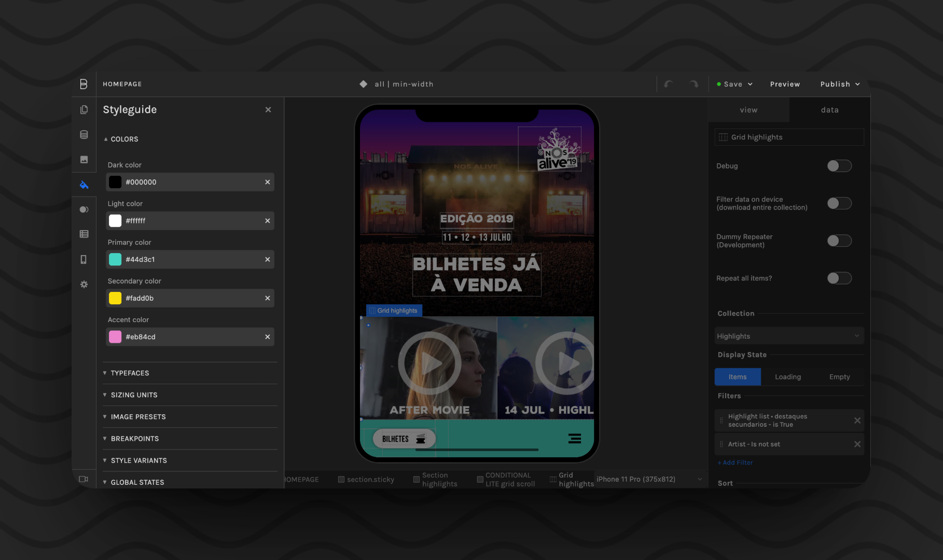Switch to the view tab
Screen dimensions: 943x560
coord(748,110)
